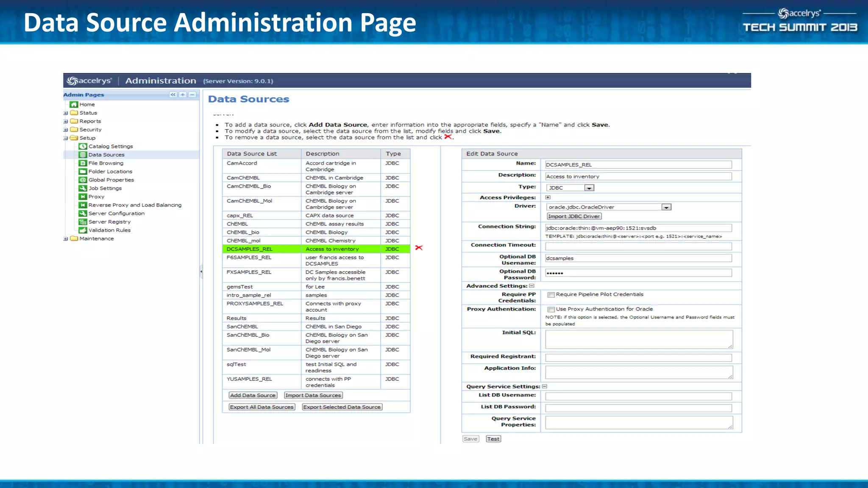This screenshot has height=488, width=868.
Task: Collapse Advanced Settings section
Action: coord(532,286)
